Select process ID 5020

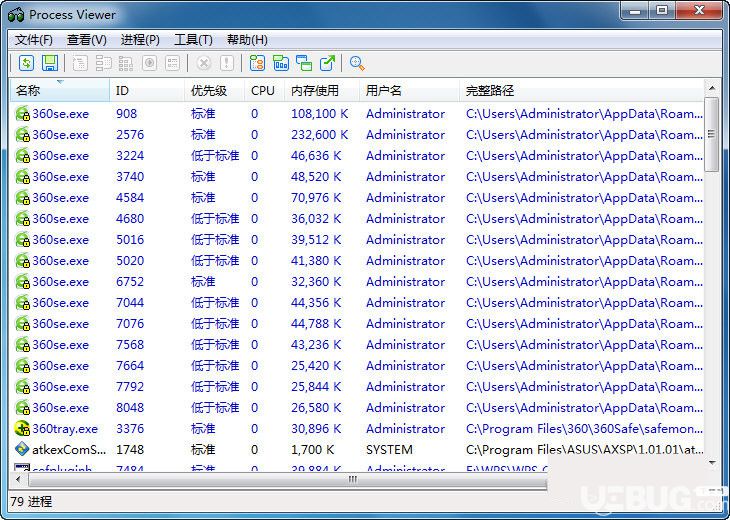130,261
